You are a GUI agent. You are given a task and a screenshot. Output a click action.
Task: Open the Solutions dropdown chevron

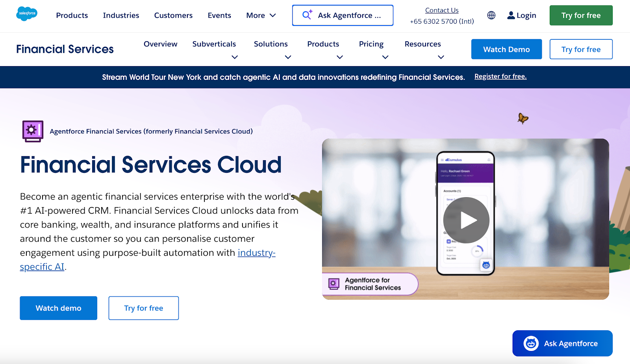click(x=288, y=57)
